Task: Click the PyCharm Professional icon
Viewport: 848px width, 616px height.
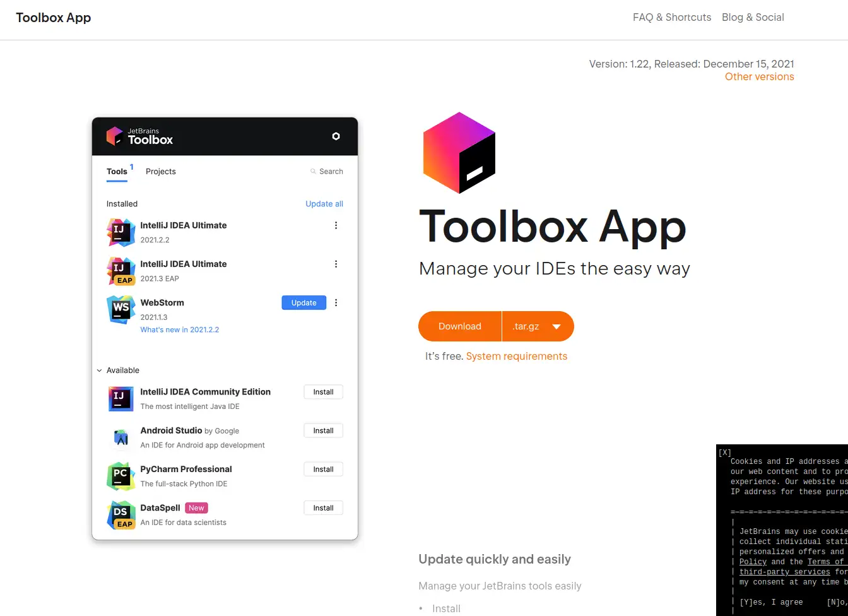Action: [x=121, y=476]
